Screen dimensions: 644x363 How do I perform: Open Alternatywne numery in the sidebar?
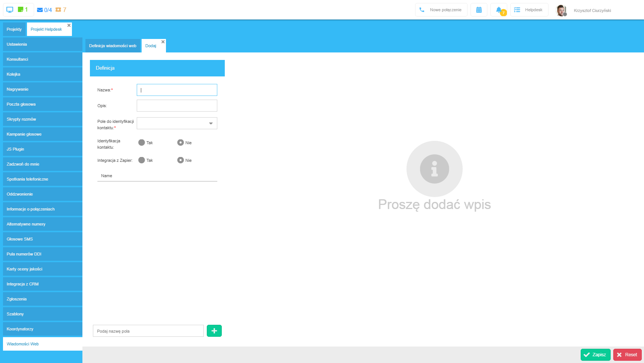point(43,224)
